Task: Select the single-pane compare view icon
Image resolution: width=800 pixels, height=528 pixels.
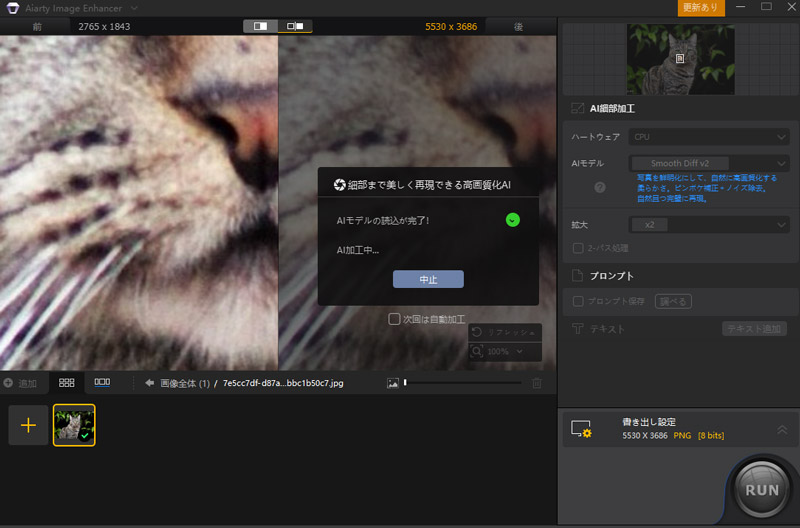Action: pos(261,26)
